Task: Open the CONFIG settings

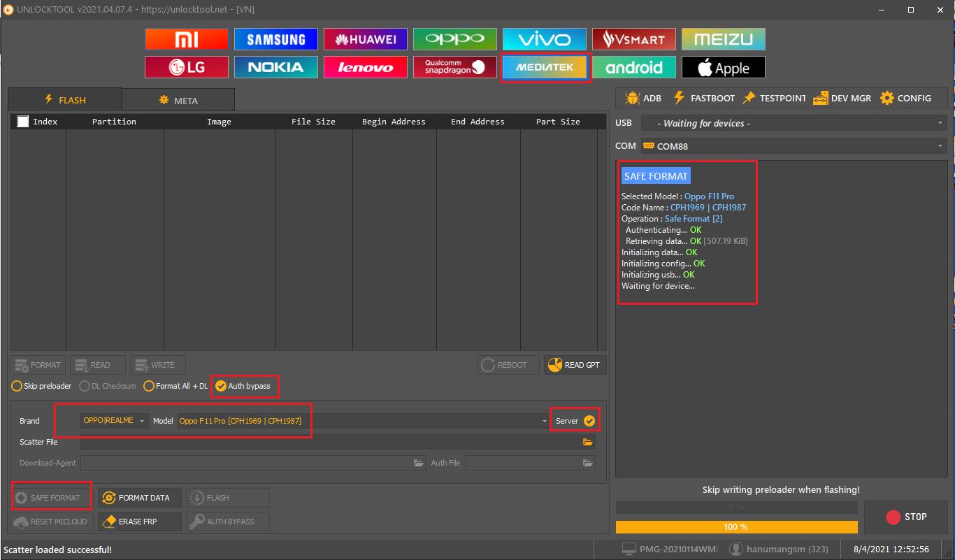Action: click(905, 98)
